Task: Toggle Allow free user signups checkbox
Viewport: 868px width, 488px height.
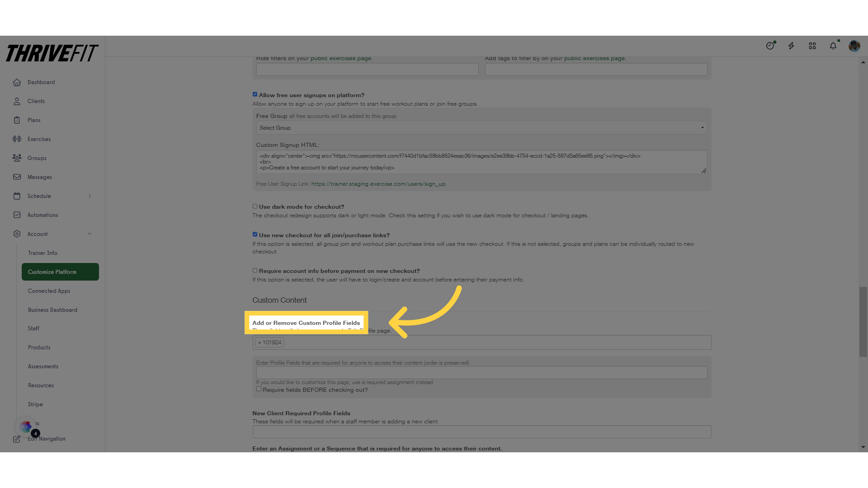Action: point(255,94)
